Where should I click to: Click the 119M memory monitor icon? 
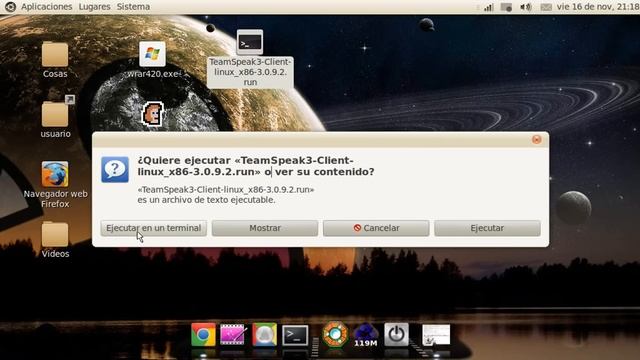click(366, 335)
